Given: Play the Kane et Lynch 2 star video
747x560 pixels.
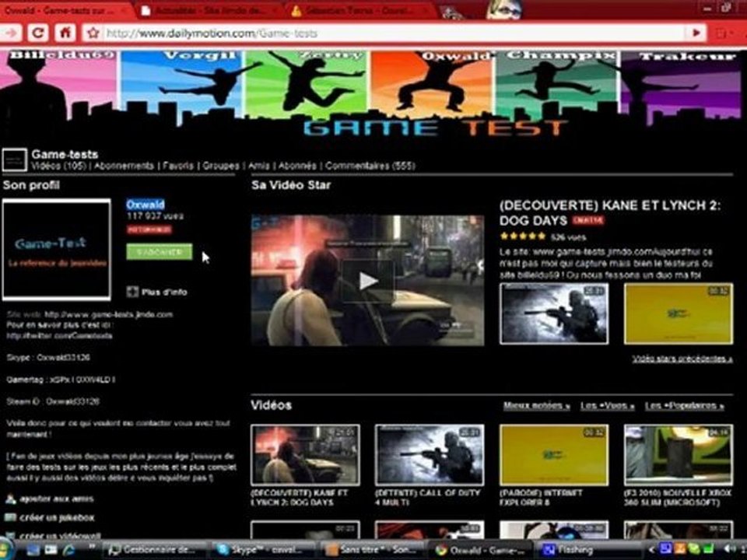Looking at the screenshot, I should click(x=367, y=281).
